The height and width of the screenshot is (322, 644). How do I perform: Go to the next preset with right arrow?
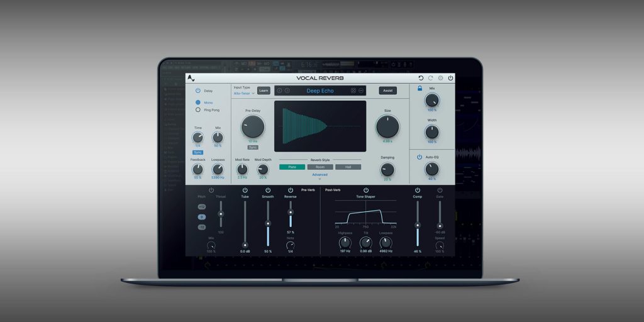click(x=287, y=91)
